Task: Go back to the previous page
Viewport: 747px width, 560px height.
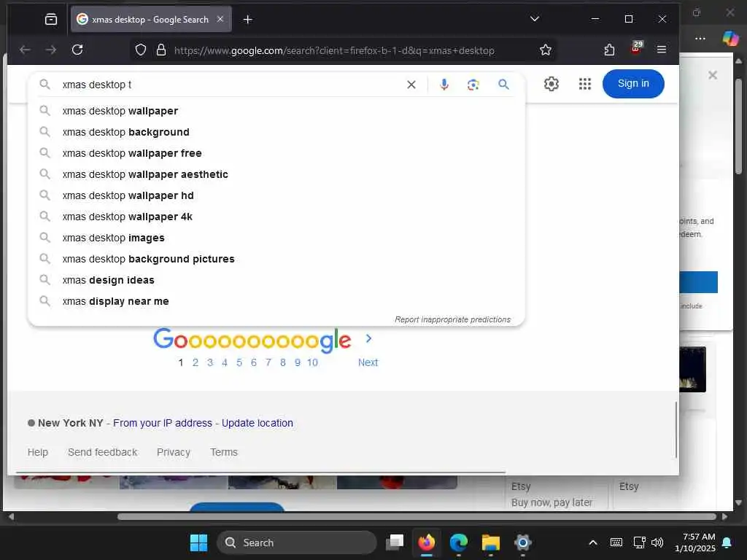Action: [25, 50]
